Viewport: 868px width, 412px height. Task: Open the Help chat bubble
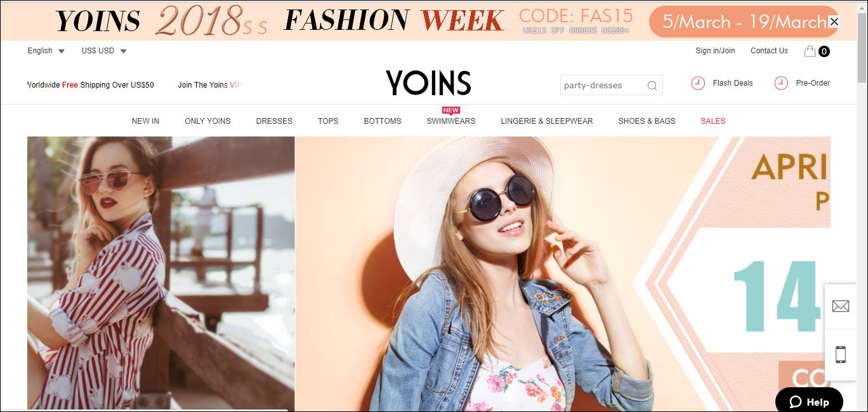[809, 402]
